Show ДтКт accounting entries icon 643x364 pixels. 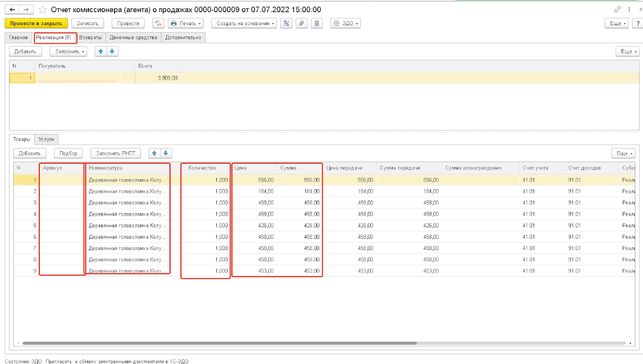(158, 23)
